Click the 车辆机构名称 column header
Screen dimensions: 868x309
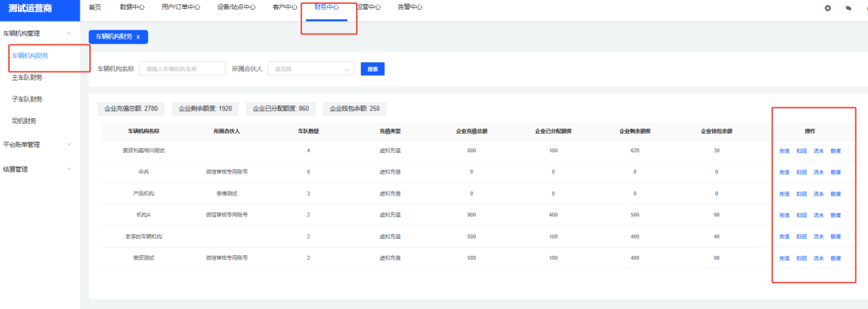(x=144, y=131)
